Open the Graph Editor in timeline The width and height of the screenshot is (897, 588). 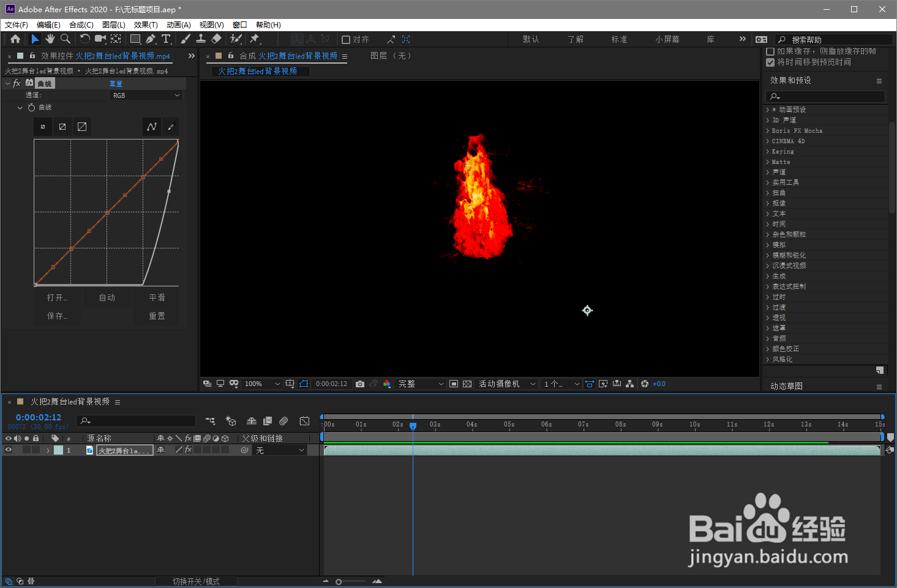click(x=304, y=421)
